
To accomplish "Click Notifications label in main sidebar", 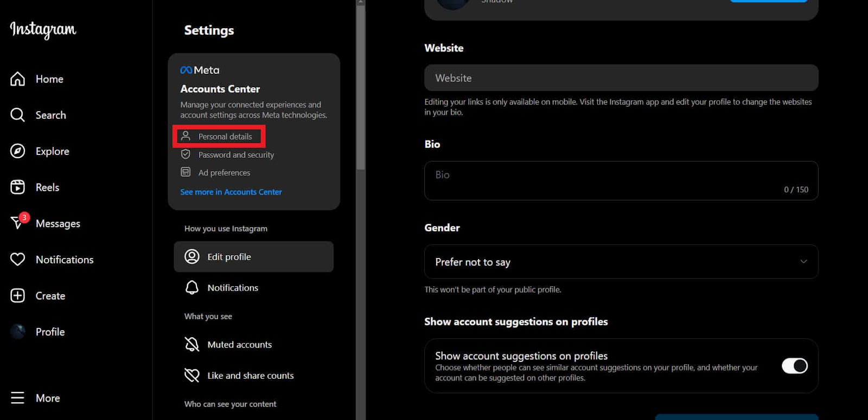I will [x=65, y=260].
